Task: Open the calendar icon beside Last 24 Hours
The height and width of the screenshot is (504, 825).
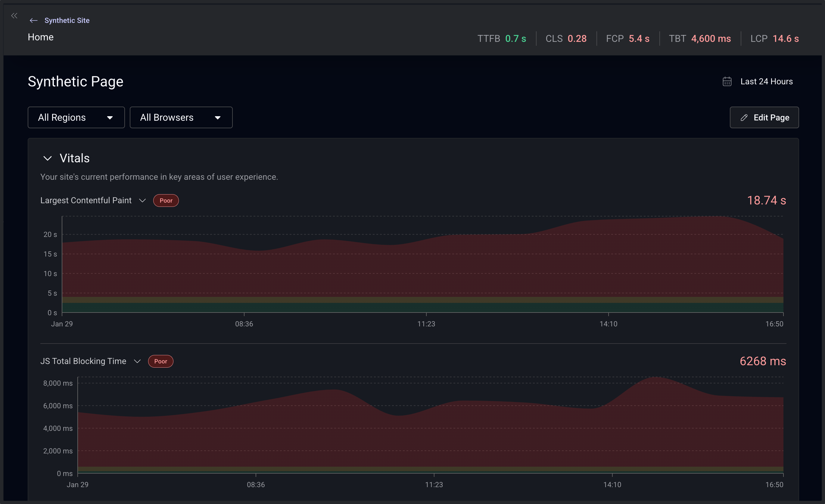Action: 727,81
